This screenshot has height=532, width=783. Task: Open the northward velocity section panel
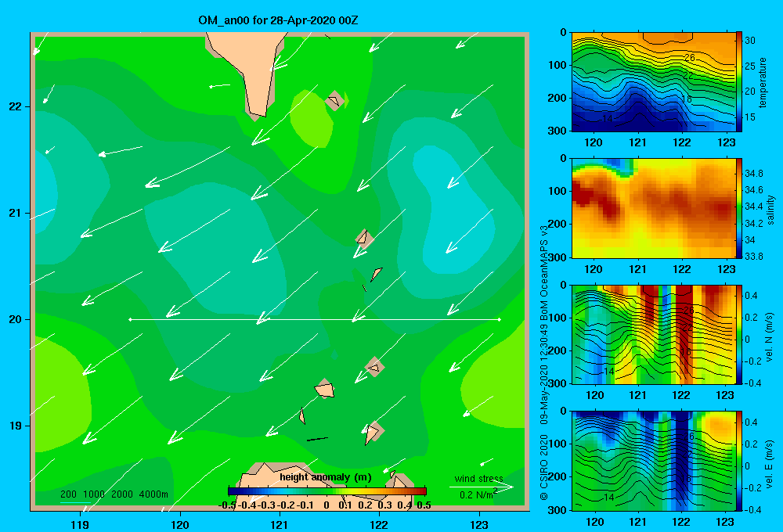coord(653,334)
